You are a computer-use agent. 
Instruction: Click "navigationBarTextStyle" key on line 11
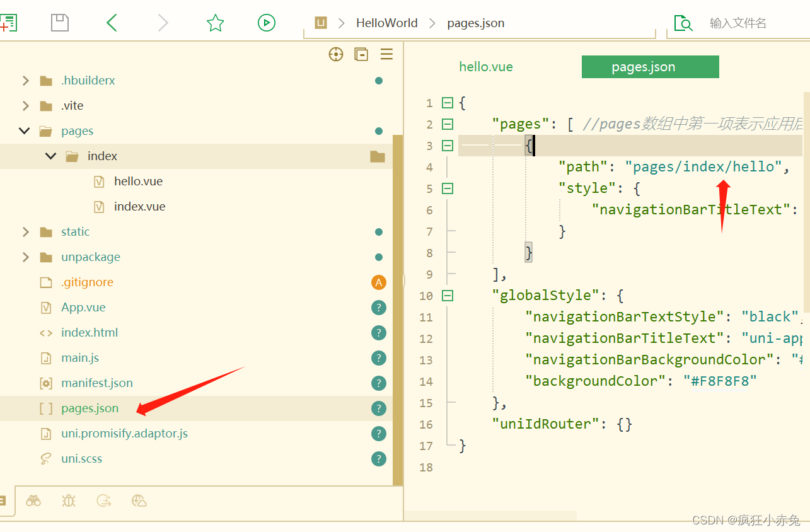(625, 317)
